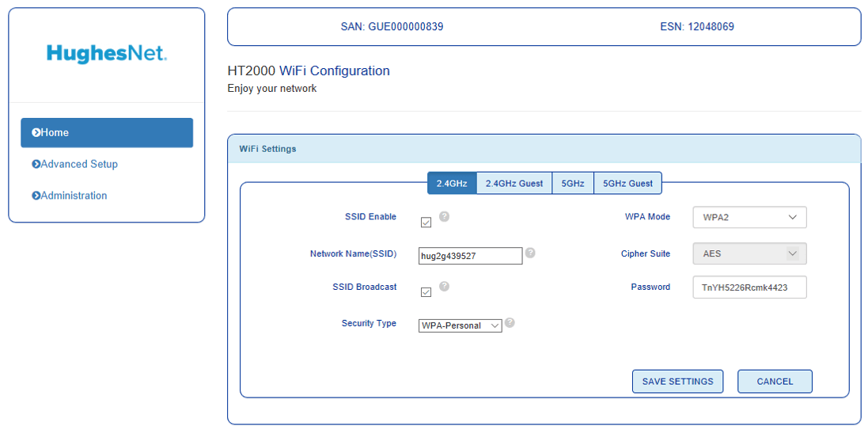Select the 2.4GHz tab
The height and width of the screenshot is (434, 868).
click(x=452, y=183)
